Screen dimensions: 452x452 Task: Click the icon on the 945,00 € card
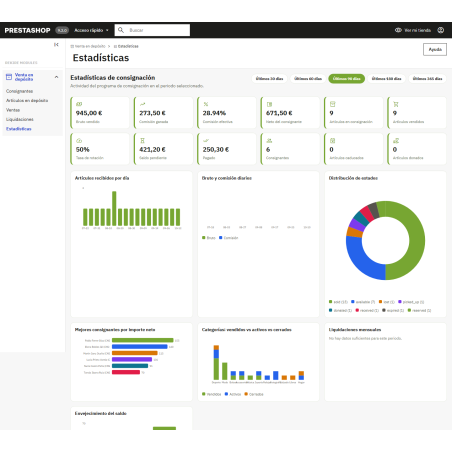coord(79,104)
